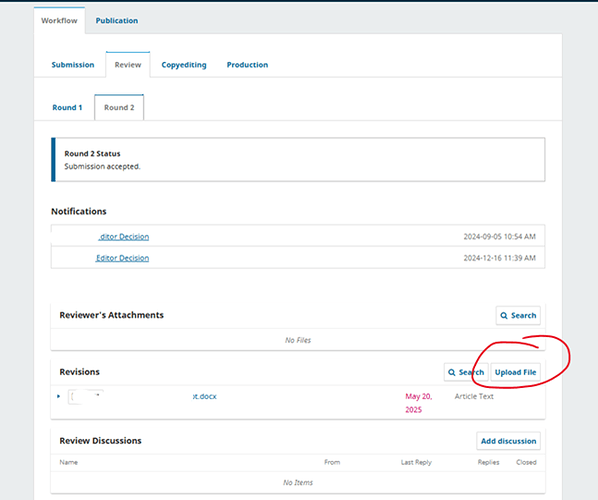Open the Submission stage tab
The height and width of the screenshot is (500, 598).
coord(73,65)
